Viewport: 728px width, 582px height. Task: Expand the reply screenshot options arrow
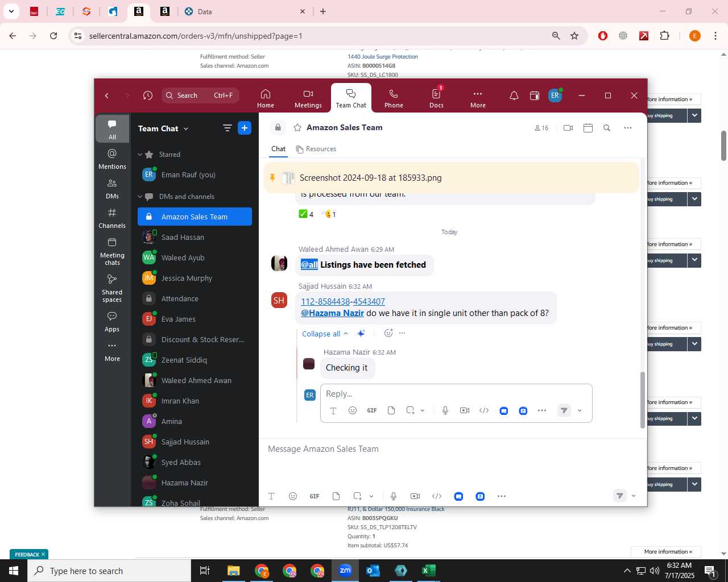click(x=423, y=410)
